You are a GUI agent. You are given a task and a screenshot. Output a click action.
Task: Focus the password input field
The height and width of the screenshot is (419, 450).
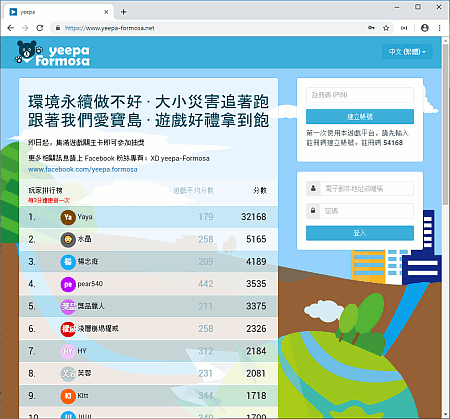click(367, 211)
